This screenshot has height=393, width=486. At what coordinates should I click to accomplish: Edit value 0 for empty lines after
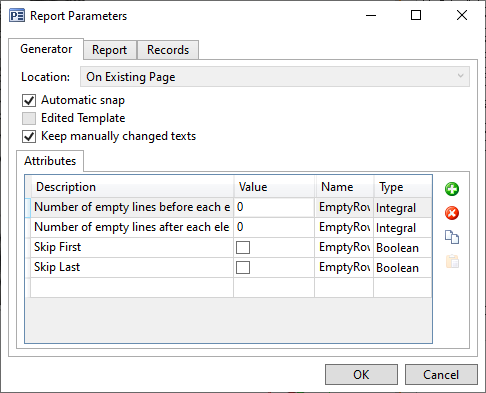(274, 227)
